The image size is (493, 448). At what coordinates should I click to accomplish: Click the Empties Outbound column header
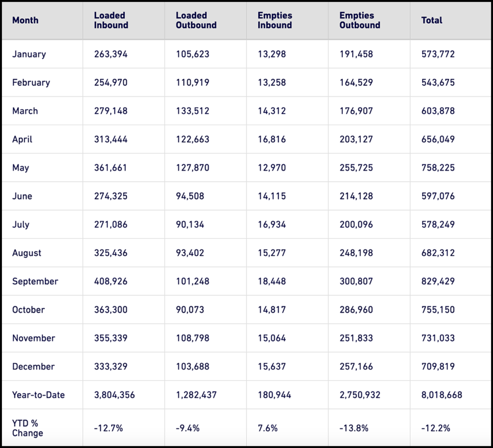360,20
